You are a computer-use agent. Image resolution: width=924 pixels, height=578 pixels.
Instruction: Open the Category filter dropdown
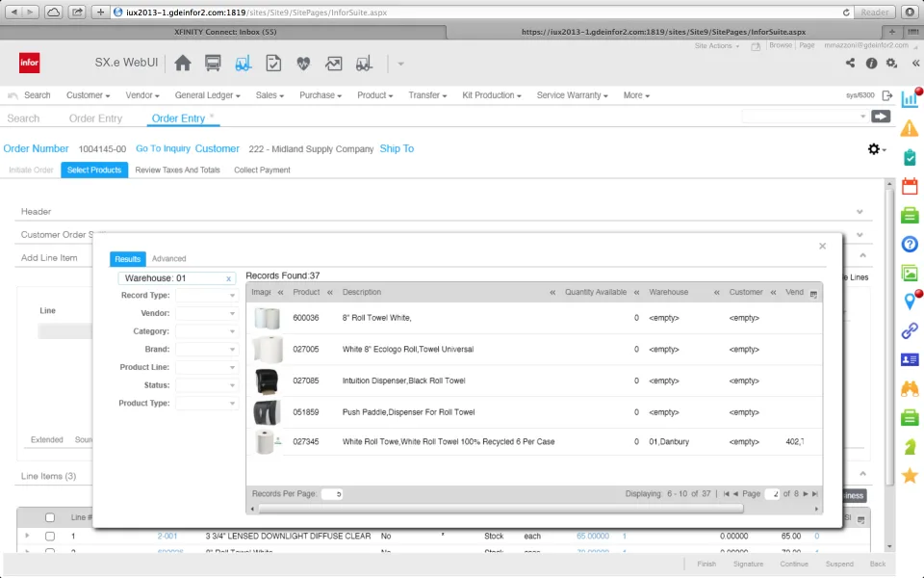(x=206, y=331)
